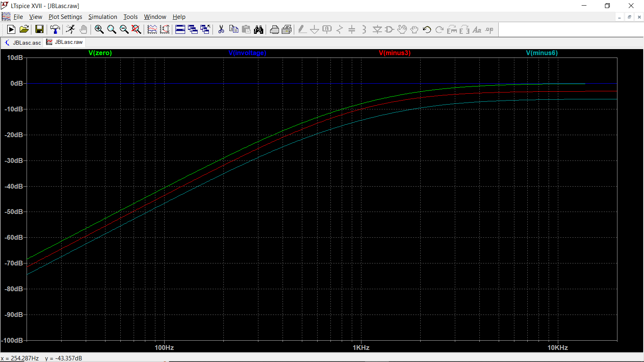The height and width of the screenshot is (362, 644).
Task: Click the Pick Visible Traces icon
Action: 152,29
